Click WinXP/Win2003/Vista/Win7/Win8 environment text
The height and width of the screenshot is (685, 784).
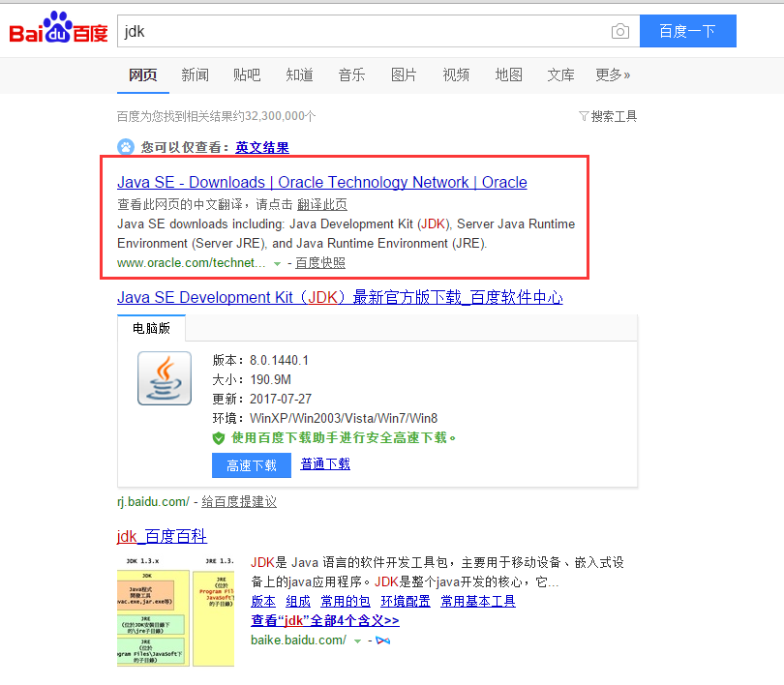click(x=344, y=418)
